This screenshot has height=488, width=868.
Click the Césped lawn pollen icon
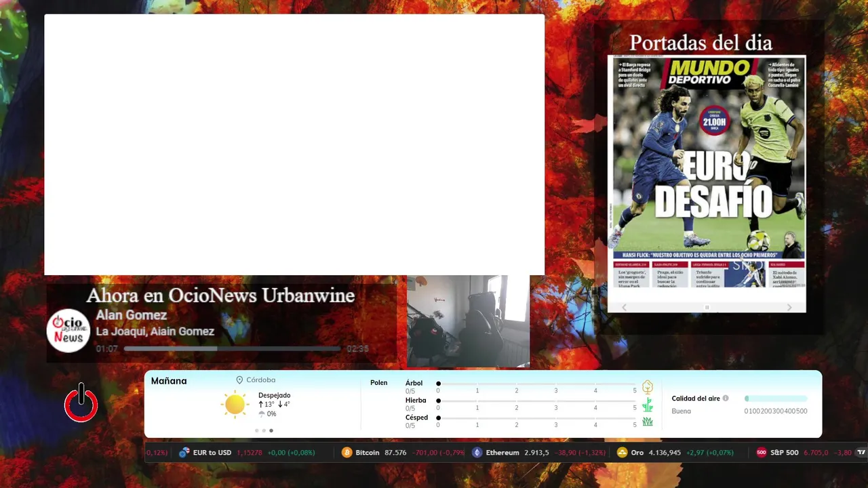[648, 422]
